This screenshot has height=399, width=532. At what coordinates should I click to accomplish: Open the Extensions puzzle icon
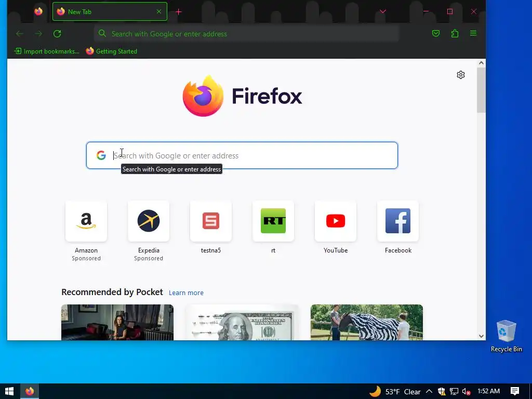[x=455, y=33]
